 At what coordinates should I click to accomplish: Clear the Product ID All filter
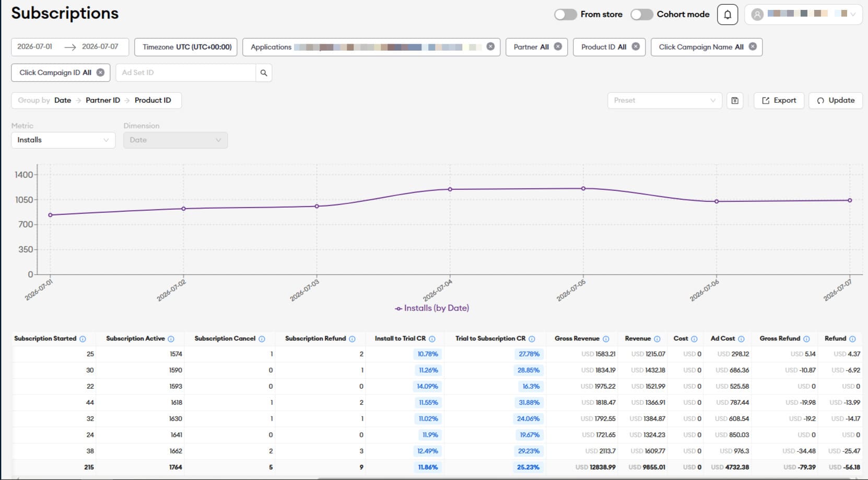coord(636,46)
